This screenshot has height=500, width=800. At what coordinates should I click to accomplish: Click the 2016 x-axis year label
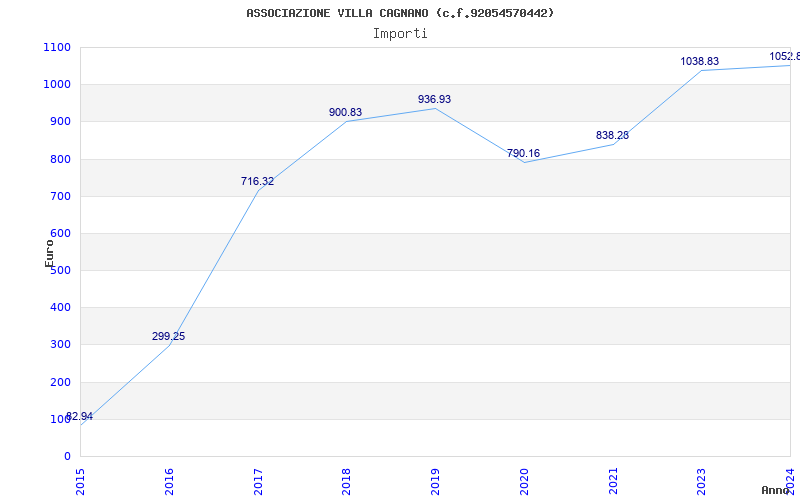(x=169, y=481)
